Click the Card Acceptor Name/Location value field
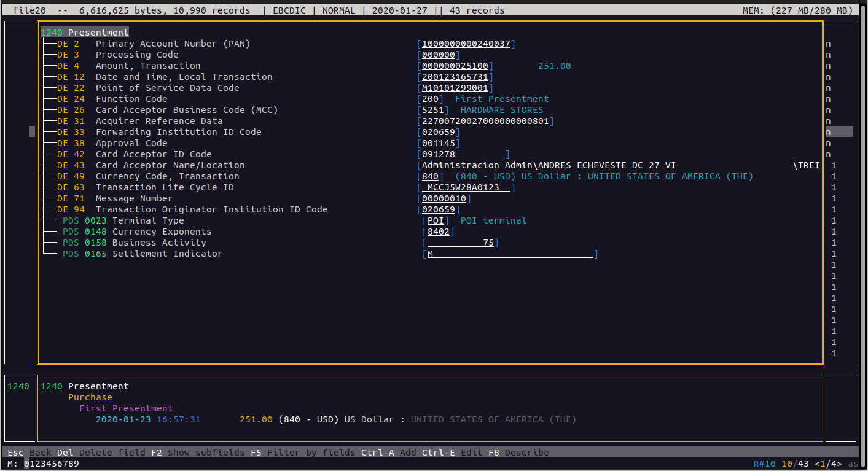Image resolution: width=868 pixels, height=471 pixels. click(620, 165)
